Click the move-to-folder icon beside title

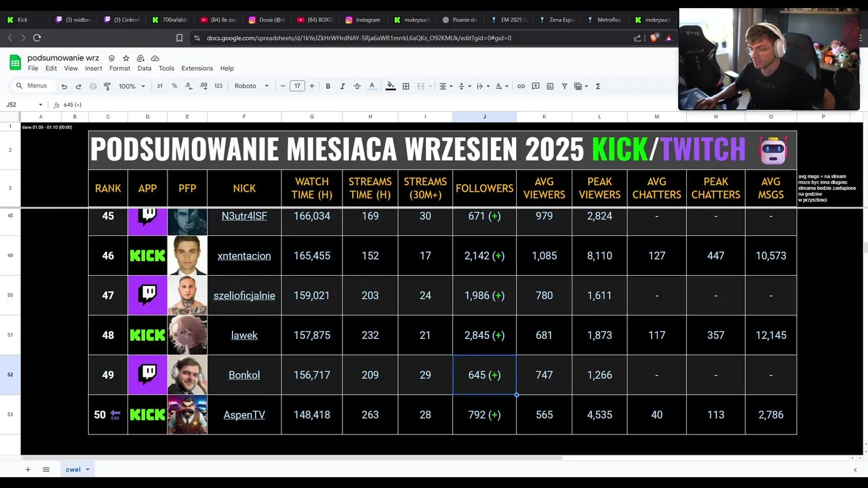tap(140, 58)
